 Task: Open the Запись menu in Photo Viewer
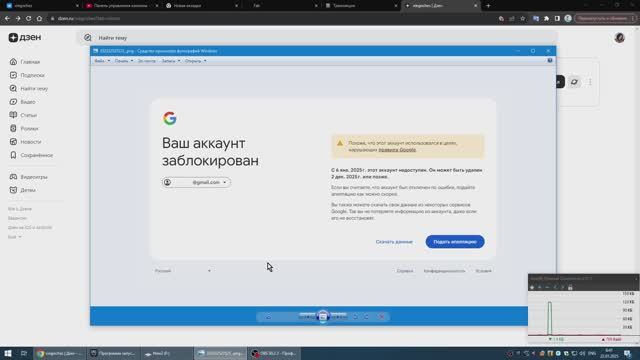tap(171, 61)
